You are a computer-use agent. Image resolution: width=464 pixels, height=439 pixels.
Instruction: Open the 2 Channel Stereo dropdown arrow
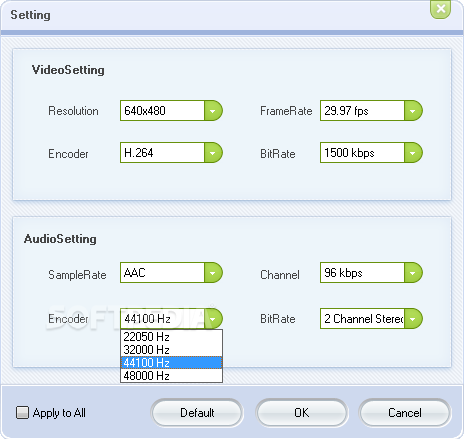pyautogui.click(x=413, y=319)
